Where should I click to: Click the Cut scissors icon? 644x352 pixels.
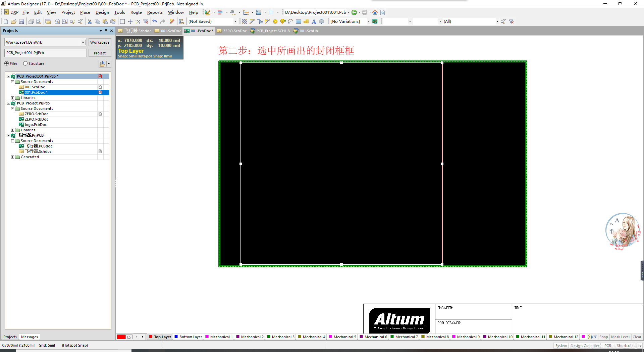pyautogui.click(x=90, y=21)
